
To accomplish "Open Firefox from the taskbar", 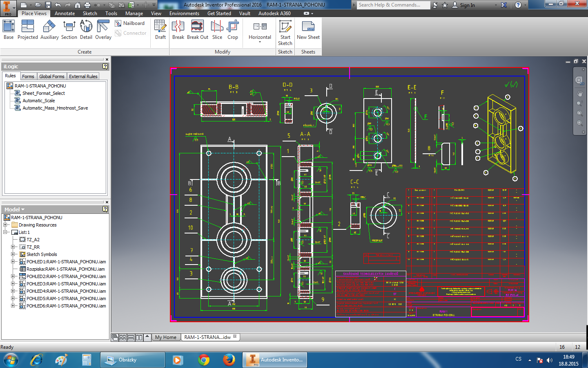I will coord(229,360).
